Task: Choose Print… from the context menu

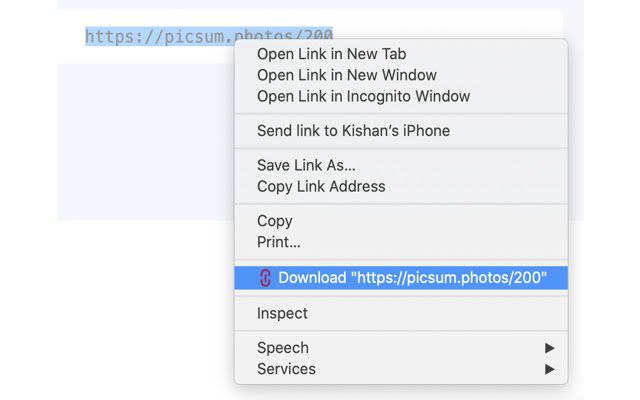Action: 279,242
